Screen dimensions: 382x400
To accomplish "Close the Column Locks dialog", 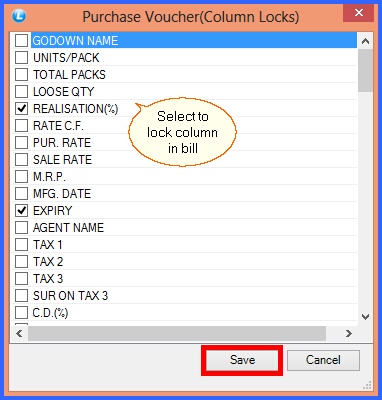I will click(359, 13).
